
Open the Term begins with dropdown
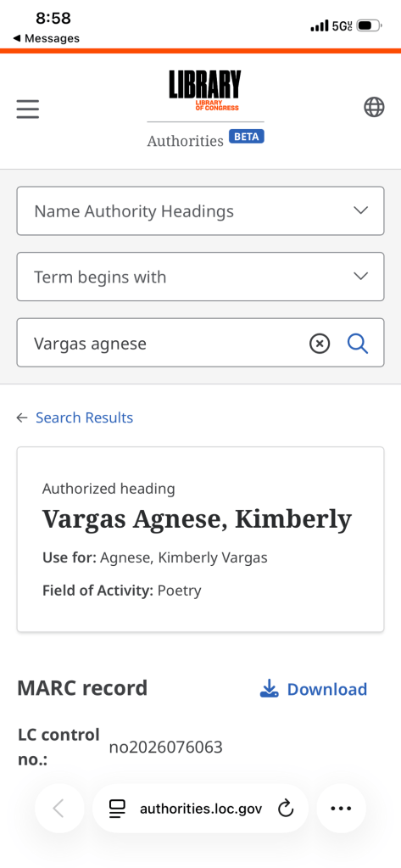[x=200, y=277]
